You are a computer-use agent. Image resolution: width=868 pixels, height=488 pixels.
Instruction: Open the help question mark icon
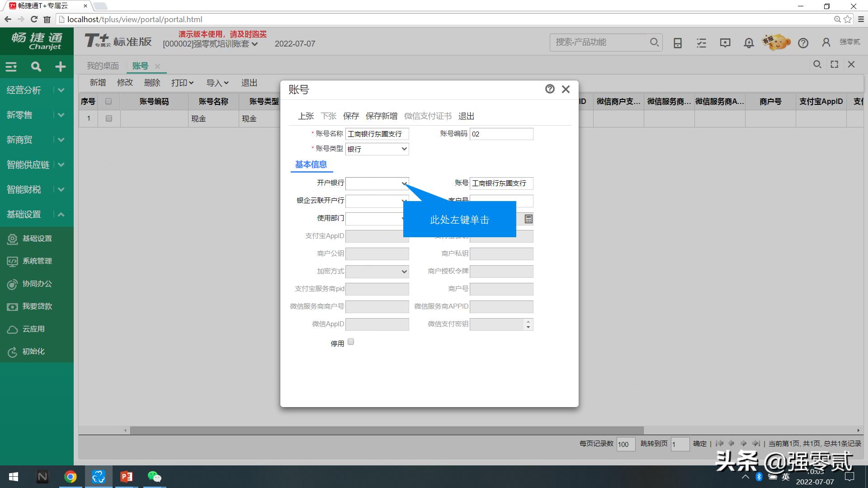point(803,42)
